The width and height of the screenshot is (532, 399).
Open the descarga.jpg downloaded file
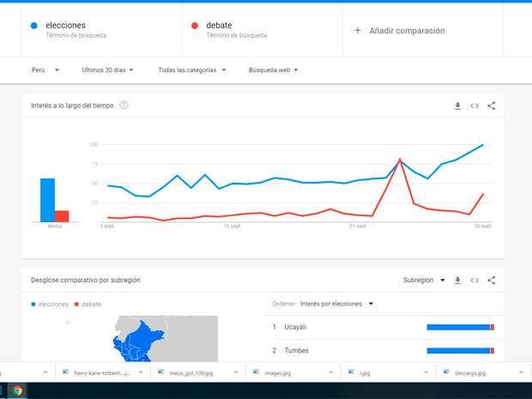(470, 373)
